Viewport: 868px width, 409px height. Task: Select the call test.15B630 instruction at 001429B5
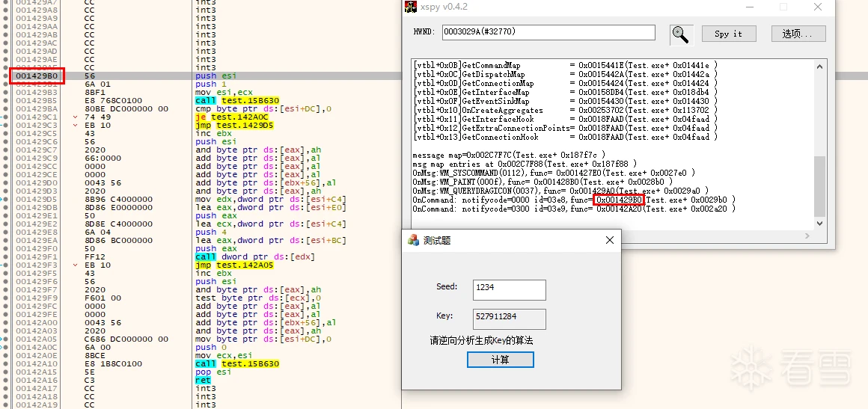point(236,101)
